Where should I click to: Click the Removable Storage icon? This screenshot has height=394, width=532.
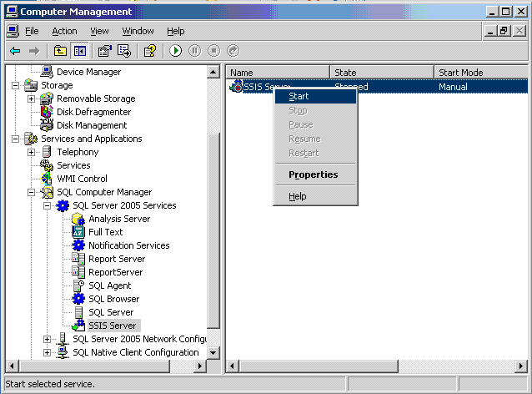pos(47,98)
